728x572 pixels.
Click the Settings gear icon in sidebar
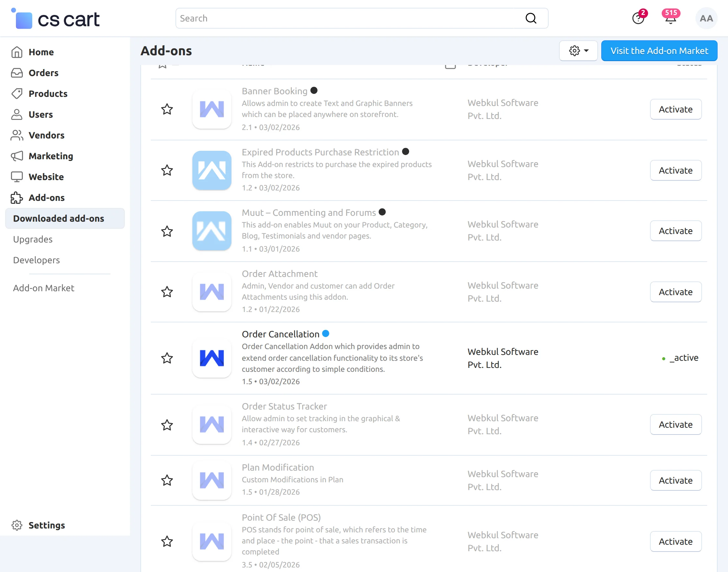pos(17,525)
